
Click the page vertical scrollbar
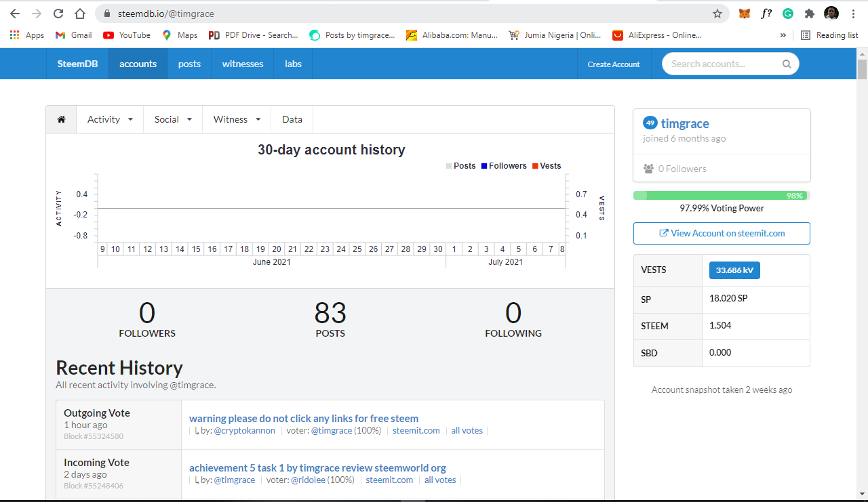tap(862, 70)
